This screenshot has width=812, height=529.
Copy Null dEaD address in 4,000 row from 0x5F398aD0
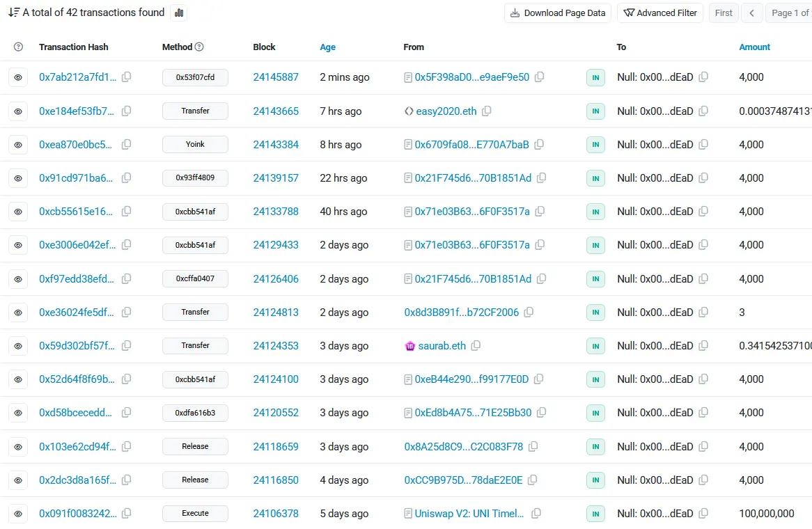[703, 77]
